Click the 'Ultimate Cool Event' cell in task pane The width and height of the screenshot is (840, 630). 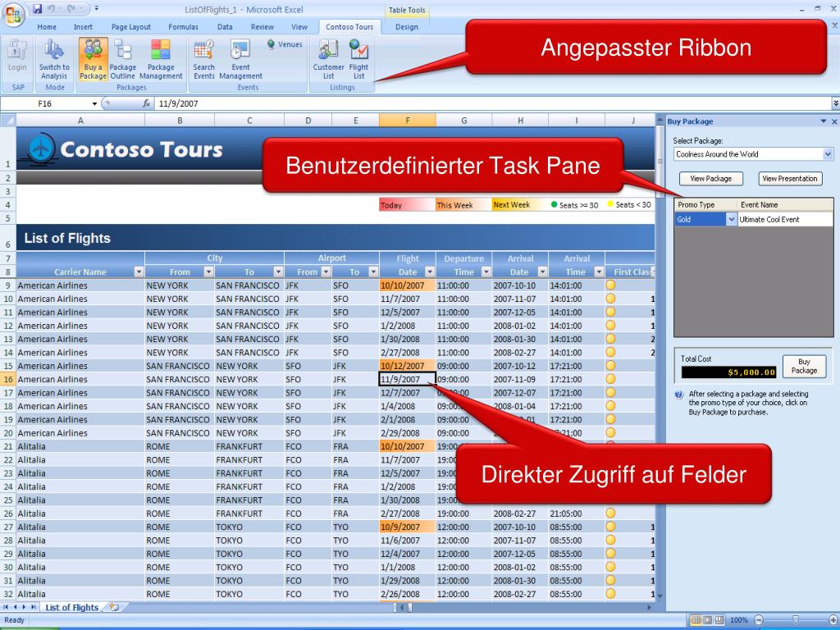[x=785, y=219]
